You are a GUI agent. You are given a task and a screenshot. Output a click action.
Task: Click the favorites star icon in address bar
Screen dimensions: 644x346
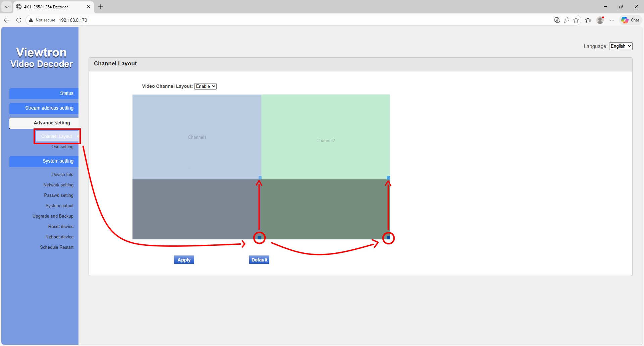point(576,20)
